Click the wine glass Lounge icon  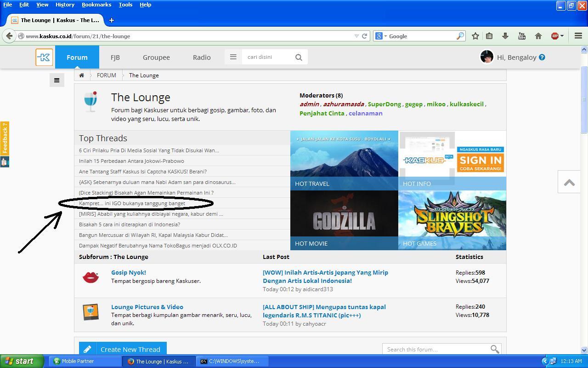[91, 102]
